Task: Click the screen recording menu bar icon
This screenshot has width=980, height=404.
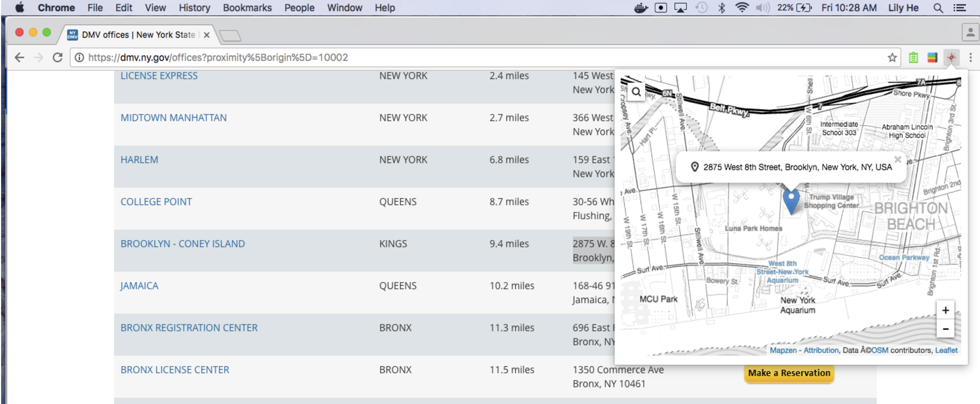Action: (x=661, y=8)
